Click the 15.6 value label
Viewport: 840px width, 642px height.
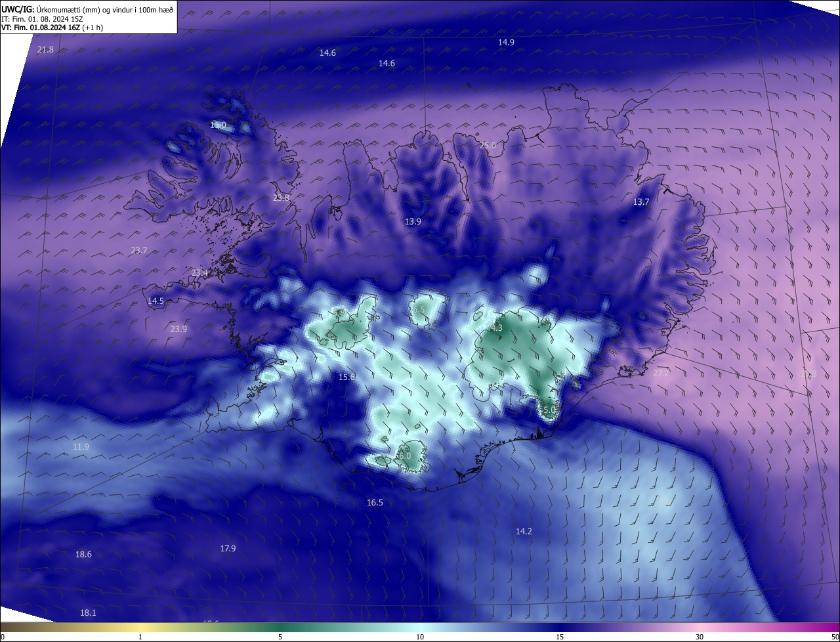click(x=346, y=377)
